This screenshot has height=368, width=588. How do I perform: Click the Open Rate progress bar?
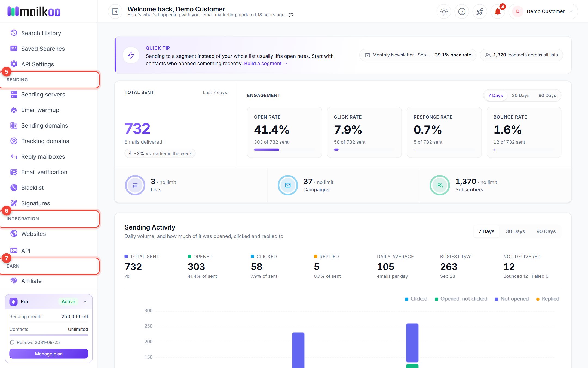point(284,150)
